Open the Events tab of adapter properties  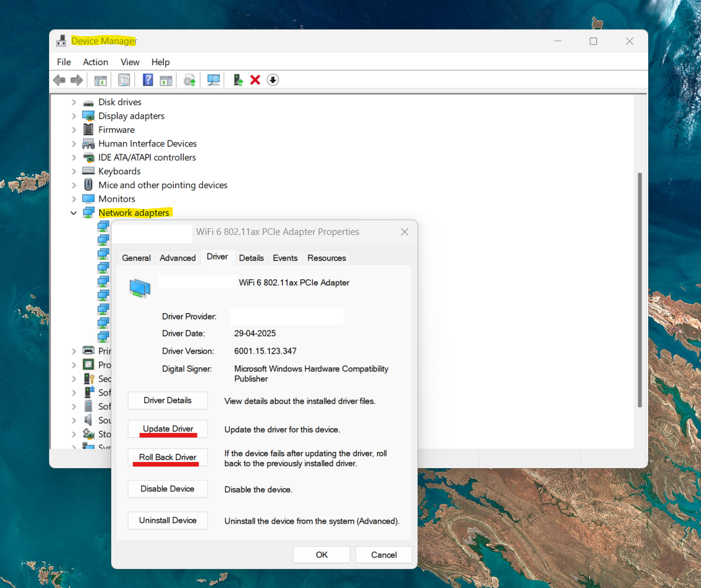coord(285,258)
